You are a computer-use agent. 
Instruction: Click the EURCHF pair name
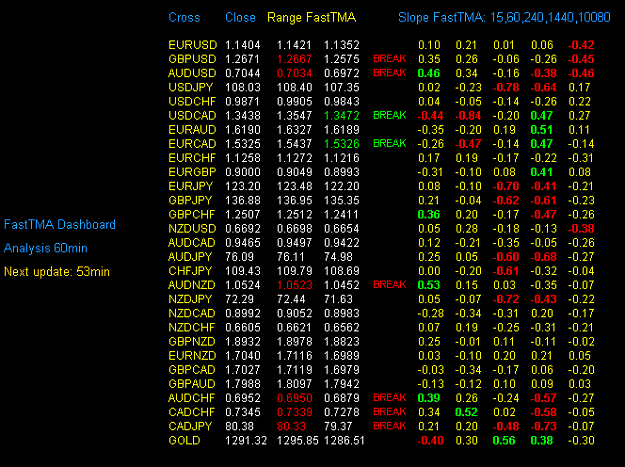tap(192, 158)
